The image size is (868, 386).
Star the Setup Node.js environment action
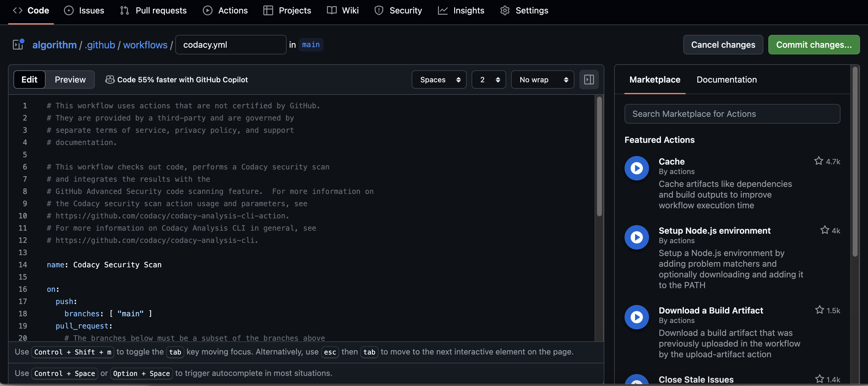click(824, 230)
